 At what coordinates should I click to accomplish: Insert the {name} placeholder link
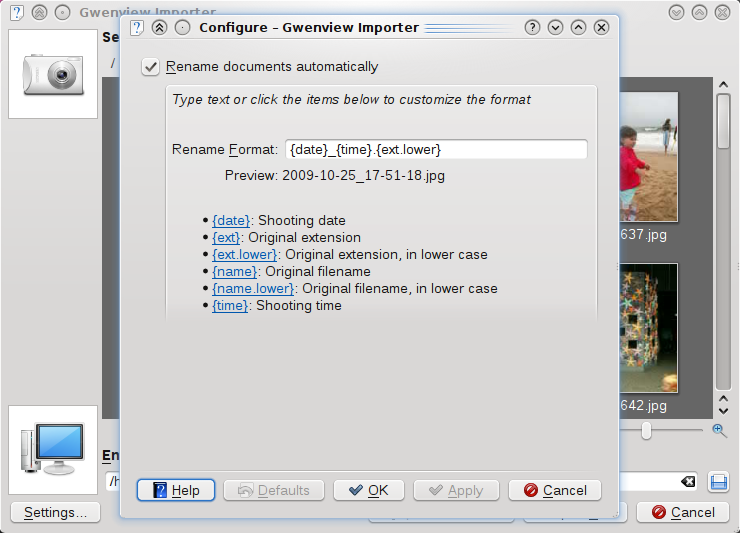(235, 271)
